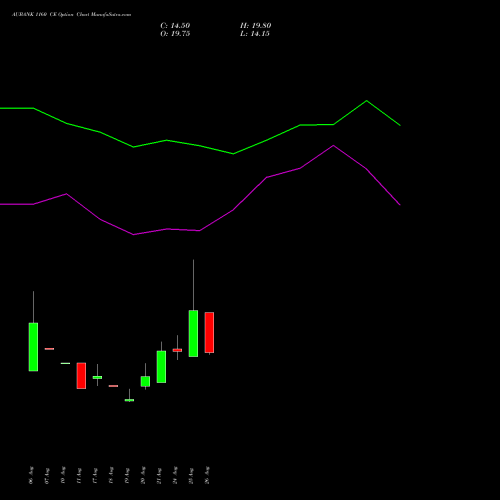Click the open value 'O: 19.75'
Image resolution: width=500 pixels, height=500 pixels.
point(175,34)
